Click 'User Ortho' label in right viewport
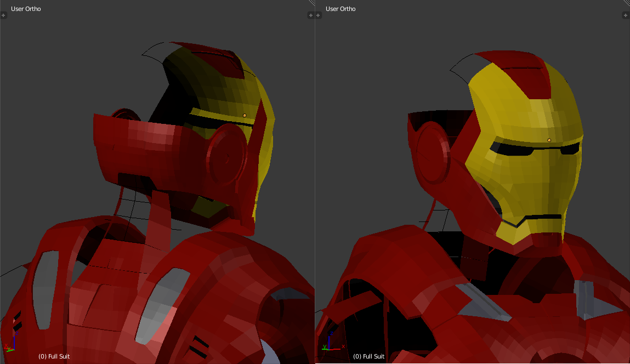Viewport: 630px width, 364px height. point(340,9)
